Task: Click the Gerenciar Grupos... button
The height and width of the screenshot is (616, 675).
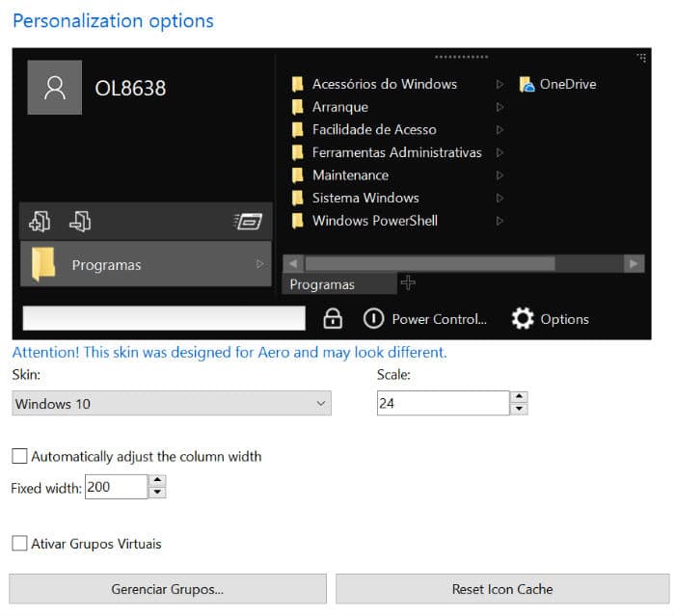Action: (168, 589)
